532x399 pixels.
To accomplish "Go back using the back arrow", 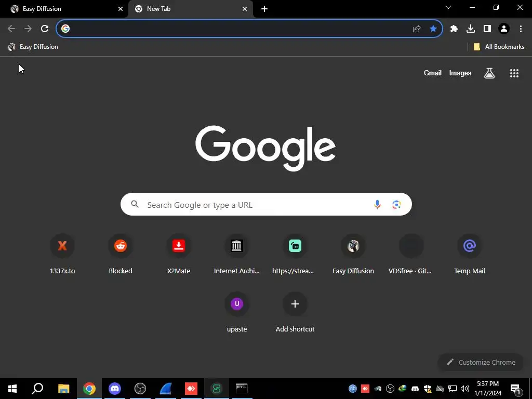I will pos(11,29).
